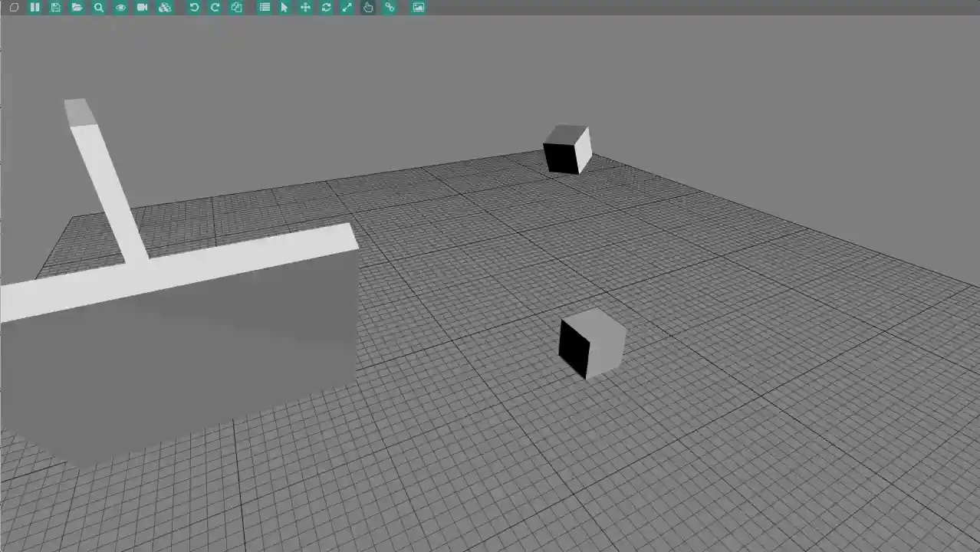Select the hand grab tool
The height and width of the screenshot is (552, 980).
(x=368, y=7)
